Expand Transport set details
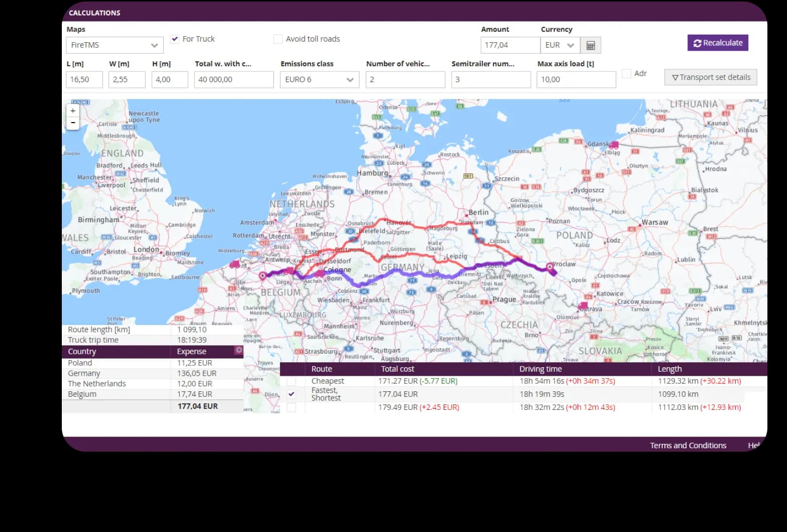 [711, 77]
